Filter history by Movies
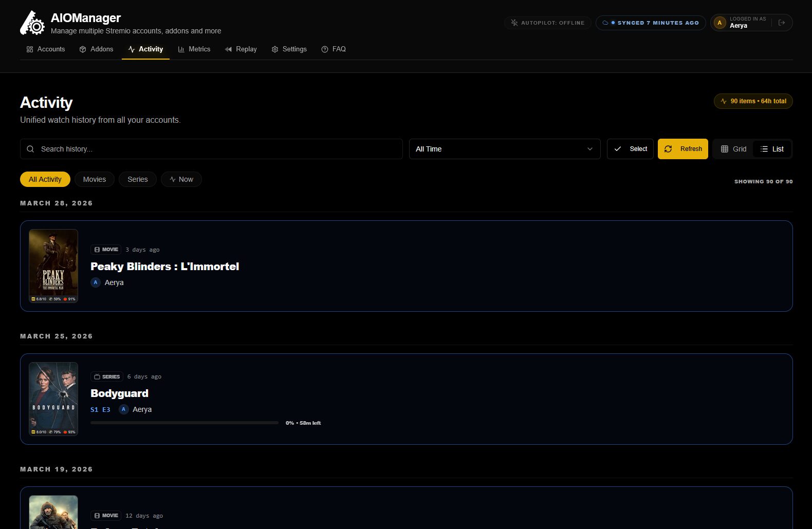The image size is (812, 529). pos(95,179)
